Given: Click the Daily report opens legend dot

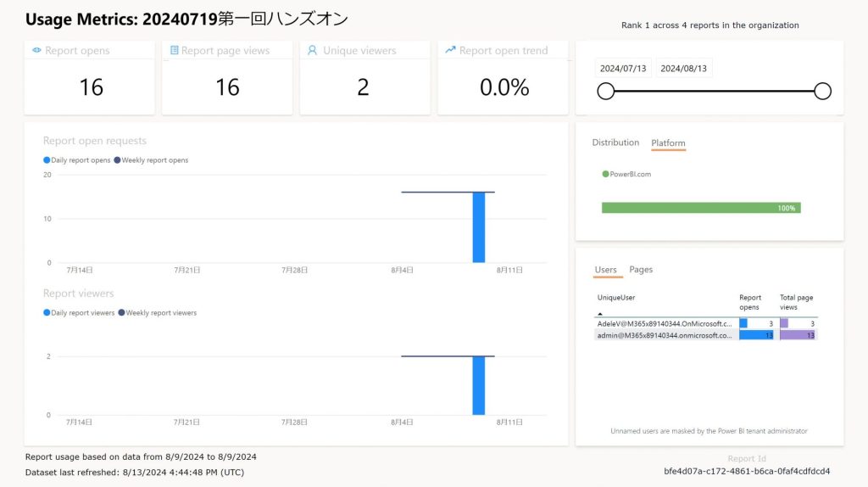Looking at the screenshot, I should [47, 160].
